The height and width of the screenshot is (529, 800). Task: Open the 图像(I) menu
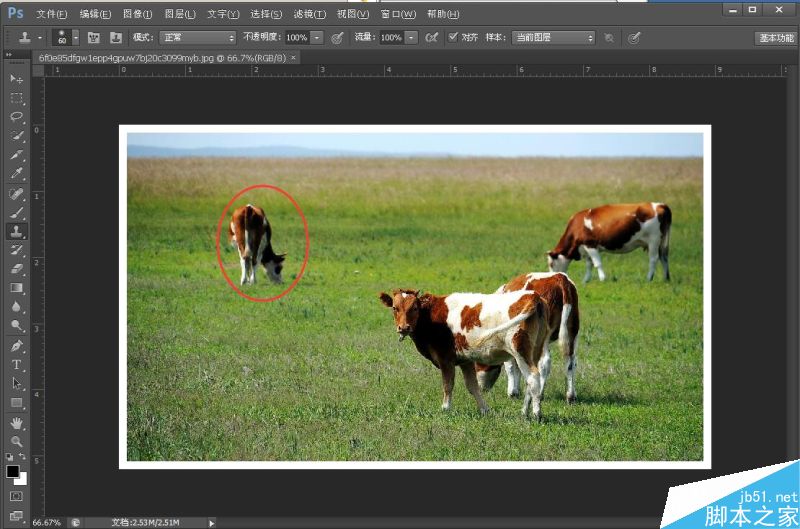137,14
